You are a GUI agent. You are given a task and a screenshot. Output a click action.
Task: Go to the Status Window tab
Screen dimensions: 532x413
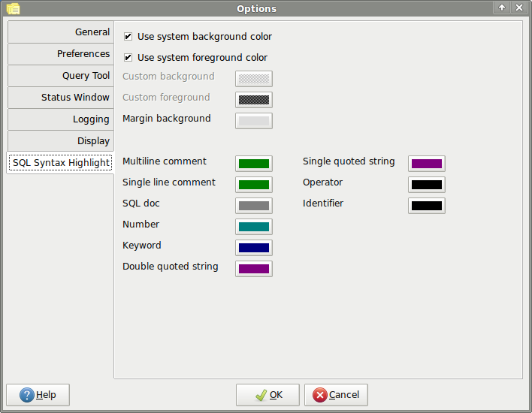point(60,98)
